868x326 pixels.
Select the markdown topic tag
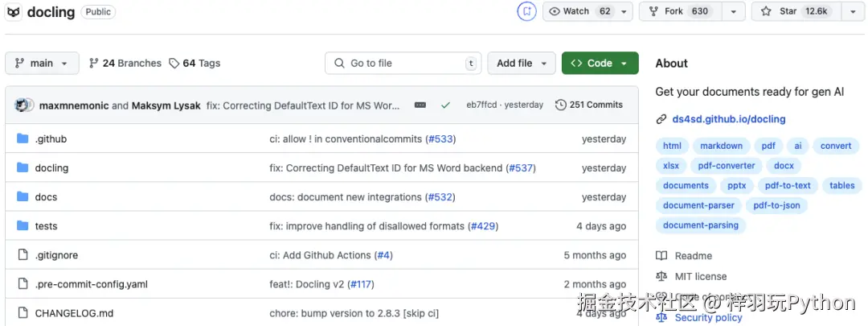721,146
